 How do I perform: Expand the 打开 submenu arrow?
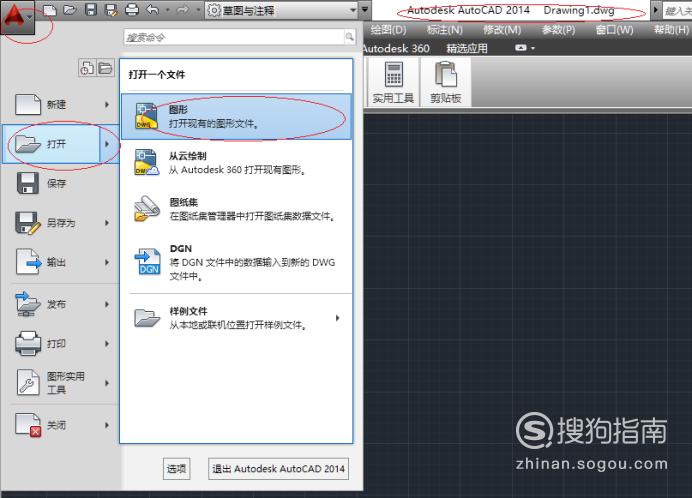(x=107, y=144)
